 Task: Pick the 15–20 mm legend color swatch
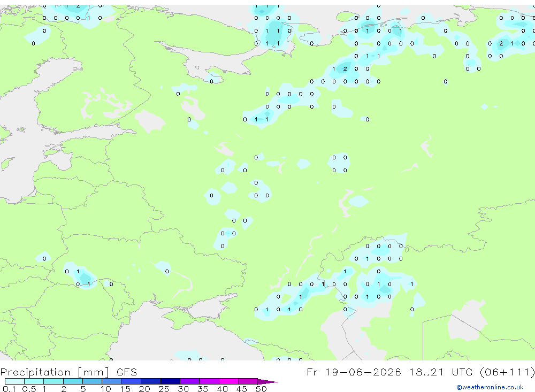pos(131,381)
